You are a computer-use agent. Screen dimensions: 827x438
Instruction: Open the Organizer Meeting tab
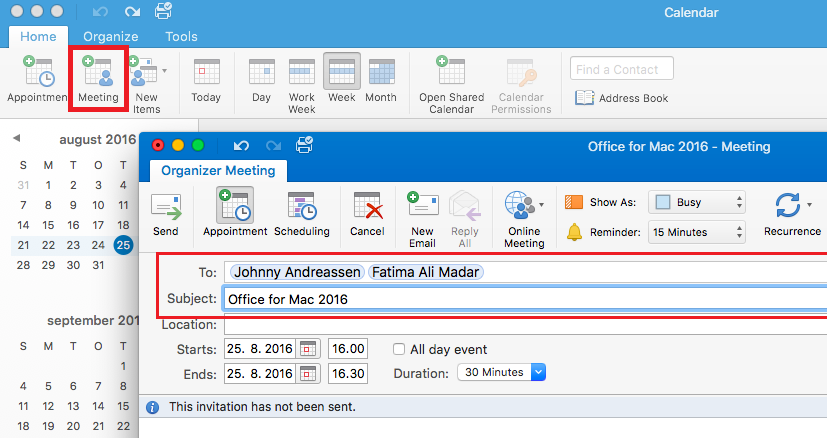click(218, 170)
